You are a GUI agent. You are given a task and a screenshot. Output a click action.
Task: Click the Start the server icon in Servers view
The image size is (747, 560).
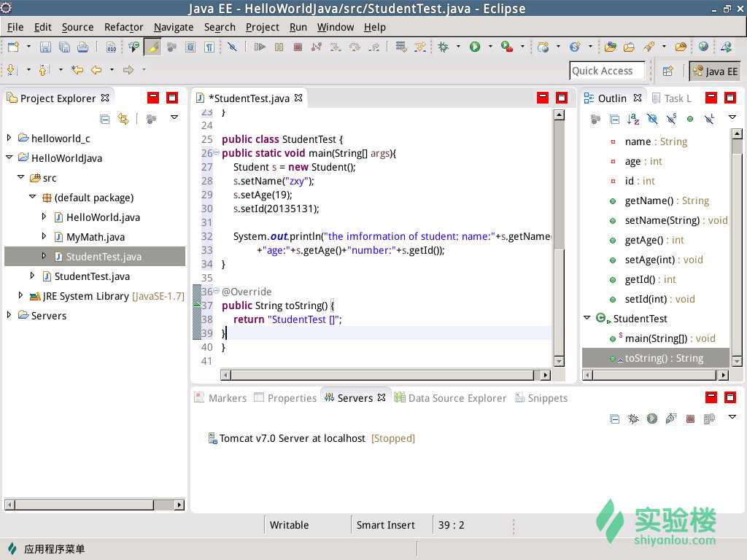(652, 419)
